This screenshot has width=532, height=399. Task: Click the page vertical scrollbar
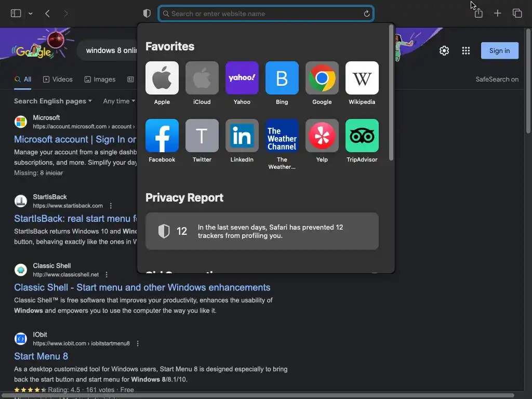point(528,81)
